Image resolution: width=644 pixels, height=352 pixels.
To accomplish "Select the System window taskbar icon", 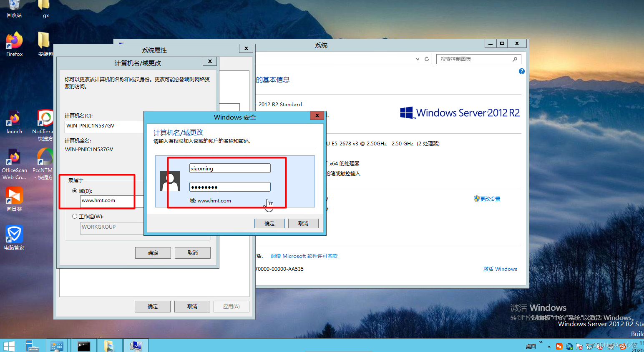I will [136, 346].
